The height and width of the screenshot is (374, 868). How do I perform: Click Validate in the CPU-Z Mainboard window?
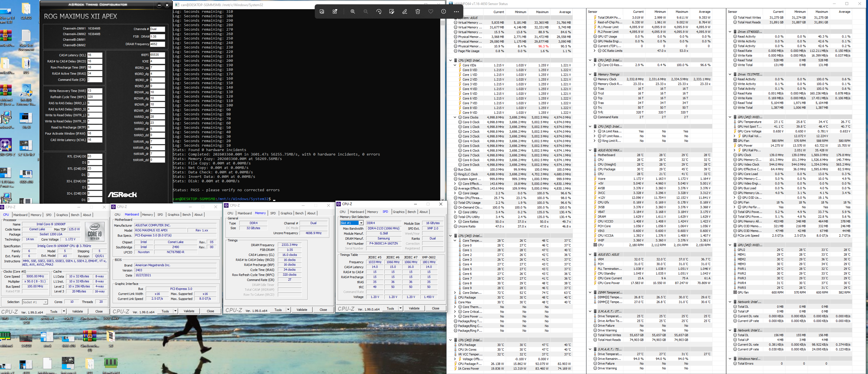(189, 311)
